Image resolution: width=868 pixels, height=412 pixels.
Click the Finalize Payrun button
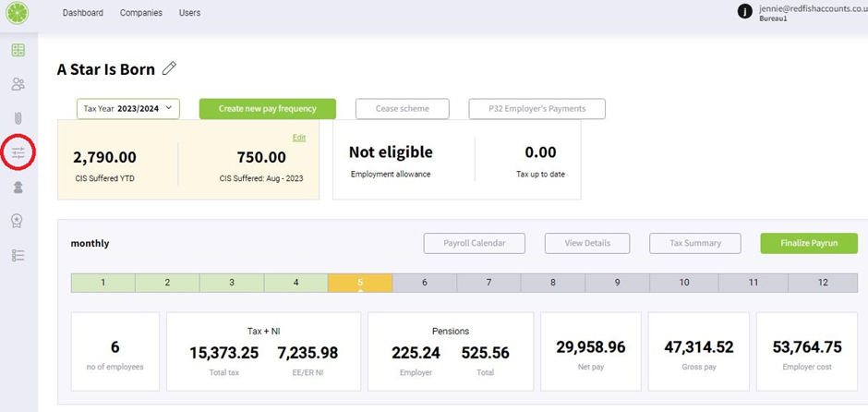click(809, 243)
